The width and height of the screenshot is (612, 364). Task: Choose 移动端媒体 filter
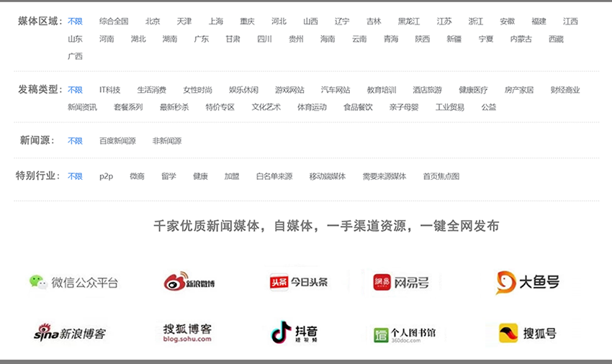click(328, 176)
